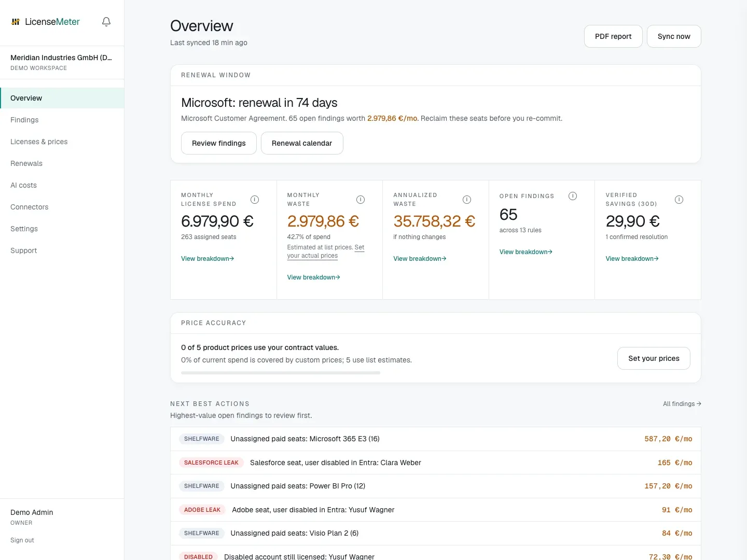747x560 pixels.
Task: View breakdown of Verified Savings
Action: pyautogui.click(x=632, y=259)
